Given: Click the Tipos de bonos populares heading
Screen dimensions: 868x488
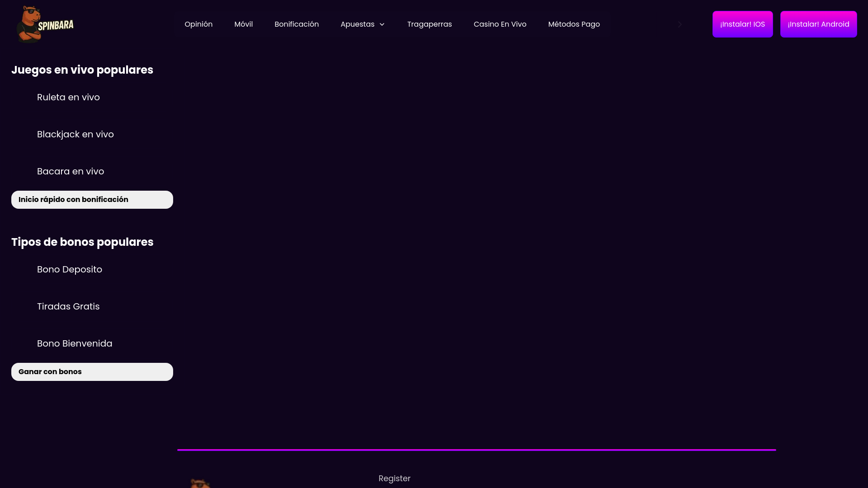Looking at the screenshot, I should pyautogui.click(x=82, y=242).
